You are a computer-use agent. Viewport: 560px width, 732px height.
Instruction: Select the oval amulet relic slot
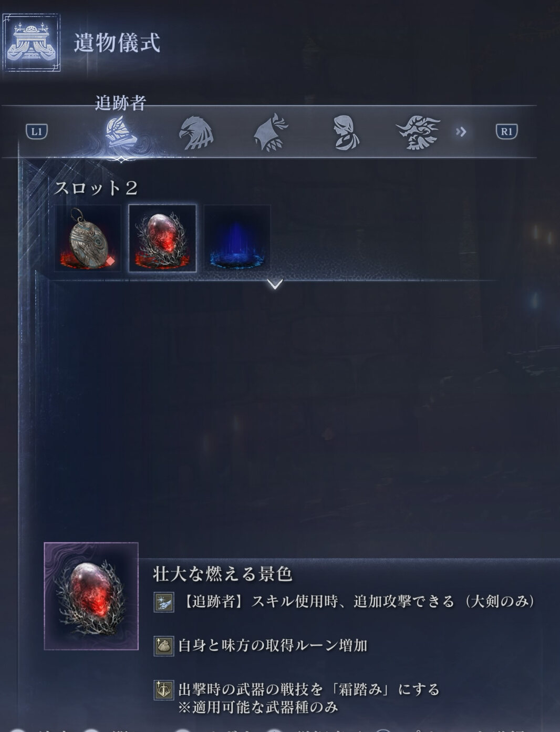pyautogui.click(x=88, y=239)
